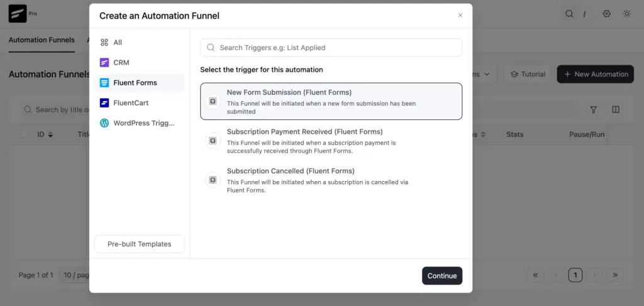
Task: Select the CRM trigger category
Action: pos(139,62)
